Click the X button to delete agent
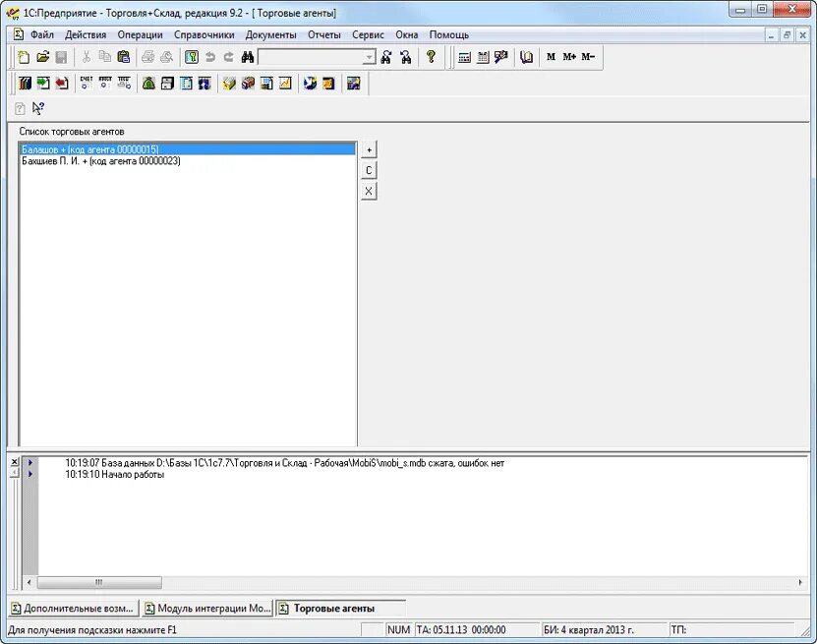 [x=369, y=191]
